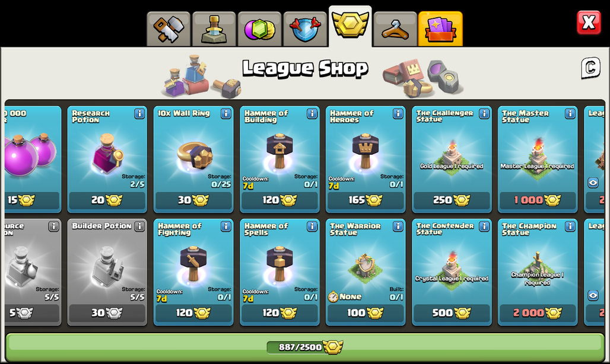Click the 887/2500 medals progress bar
Screen dimensions: 610x364
click(305, 347)
